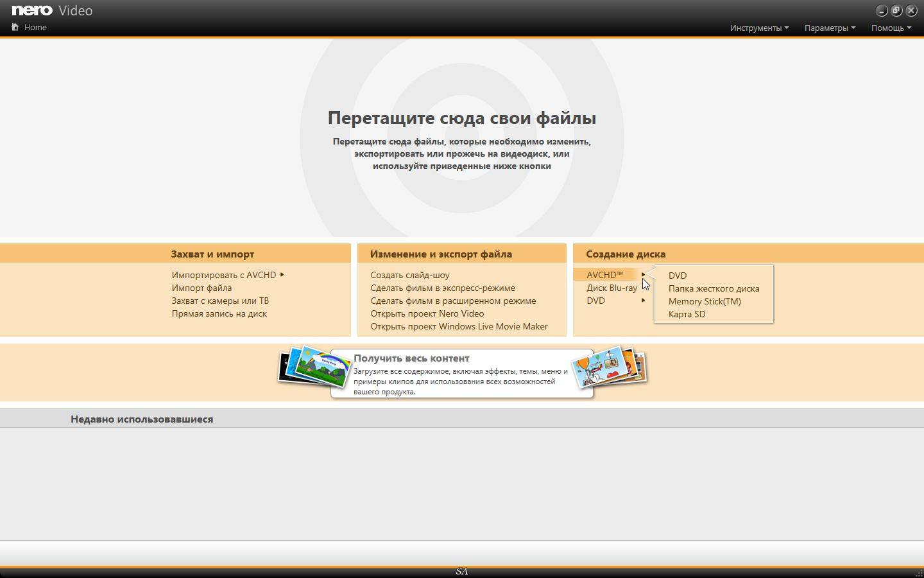
Task: Click Открыть проект Windows Live Movie Maker
Action: (459, 326)
